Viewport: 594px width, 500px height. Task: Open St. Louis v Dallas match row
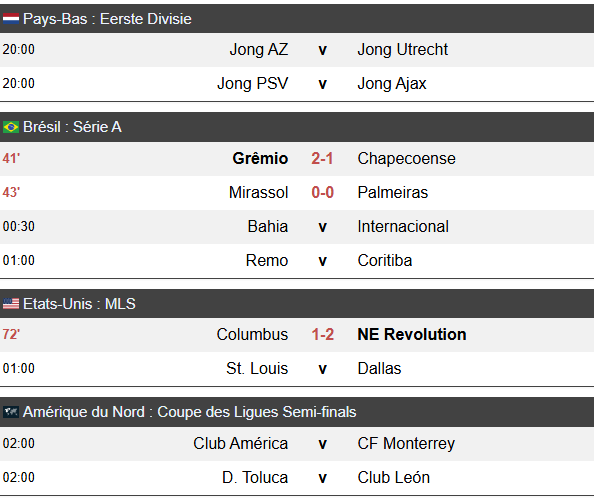coord(297,369)
